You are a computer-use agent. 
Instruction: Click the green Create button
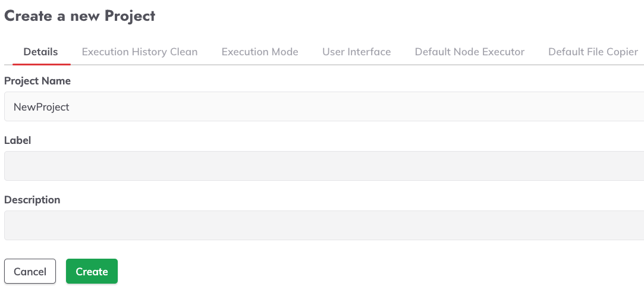[x=92, y=271]
